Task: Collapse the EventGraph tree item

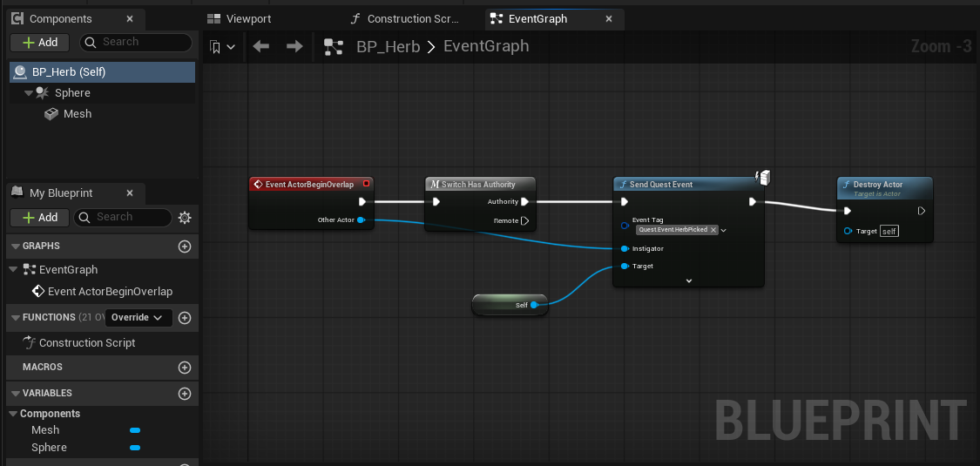Action: pos(14,270)
